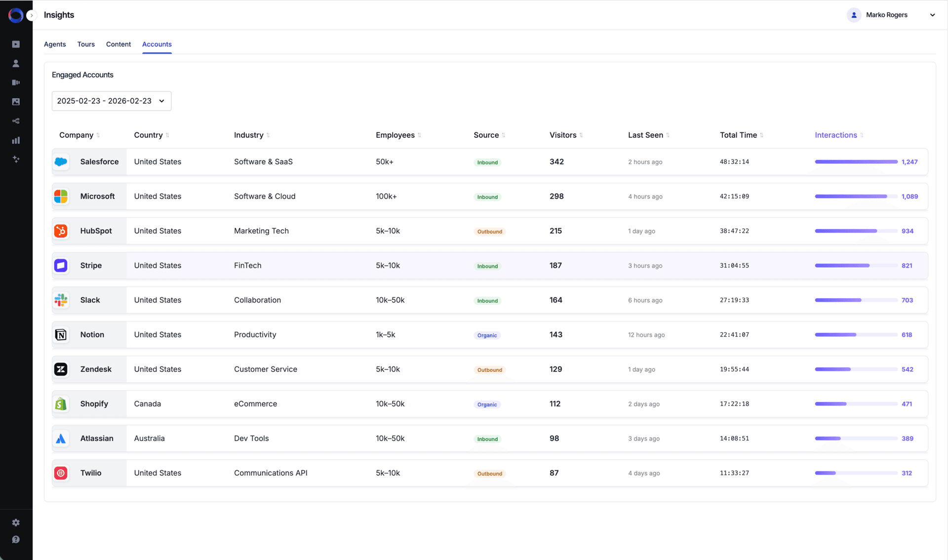
Task: Open the Tours tab
Action: pyautogui.click(x=86, y=44)
